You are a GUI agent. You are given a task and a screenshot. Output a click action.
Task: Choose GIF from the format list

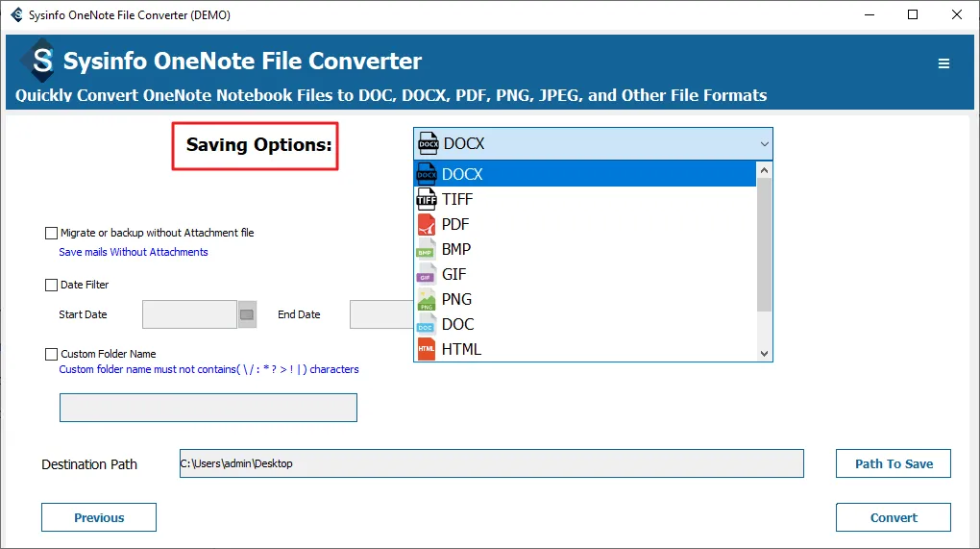click(x=585, y=274)
